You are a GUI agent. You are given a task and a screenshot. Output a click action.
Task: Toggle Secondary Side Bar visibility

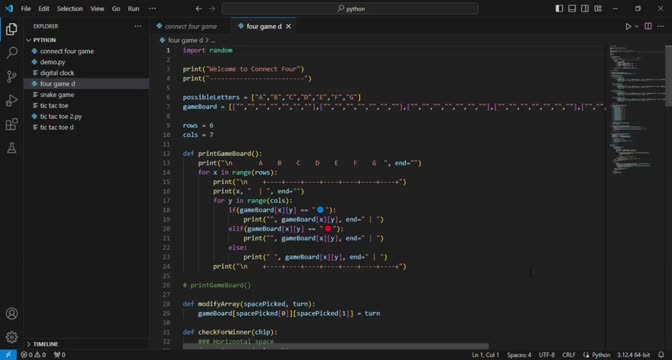click(x=585, y=9)
